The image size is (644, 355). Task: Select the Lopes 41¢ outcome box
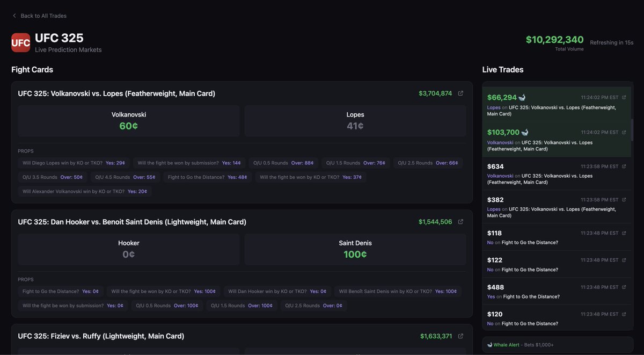(x=355, y=121)
